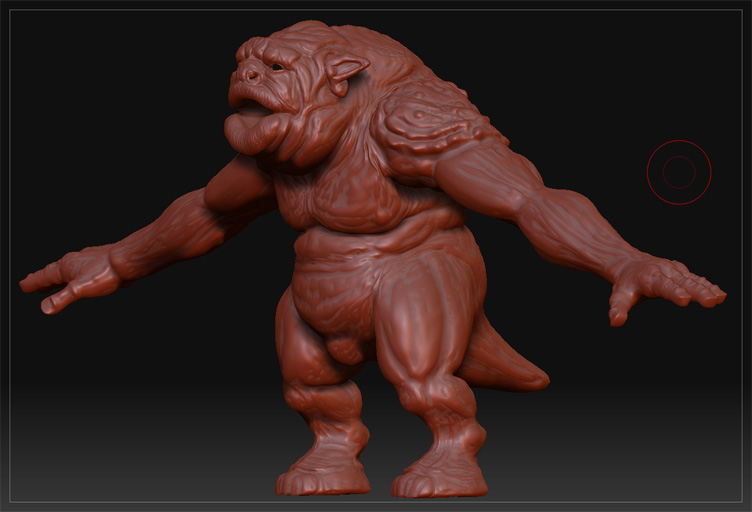The image size is (752, 512).
Task: Click the creature's open mouth
Action: coord(253,109)
